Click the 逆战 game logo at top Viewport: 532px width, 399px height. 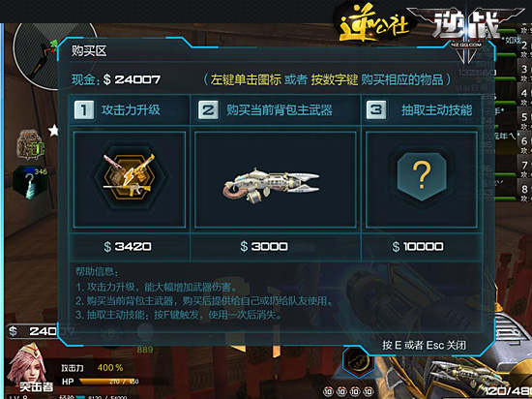466,25
